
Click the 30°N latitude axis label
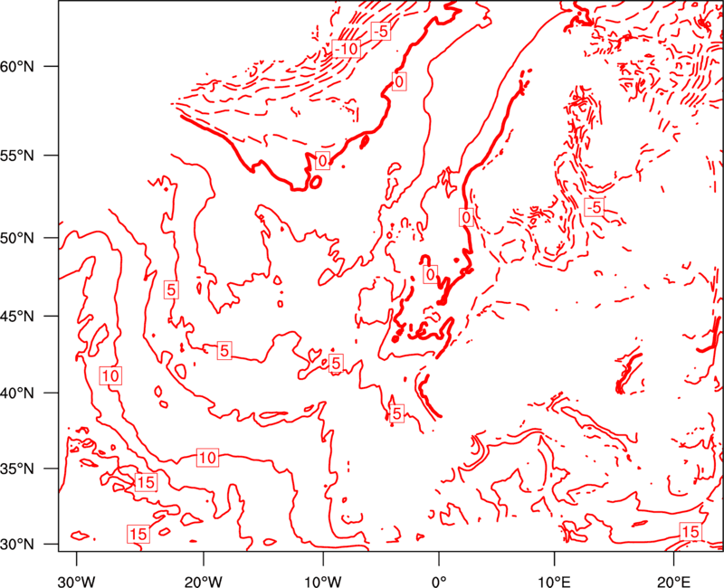[17, 545]
